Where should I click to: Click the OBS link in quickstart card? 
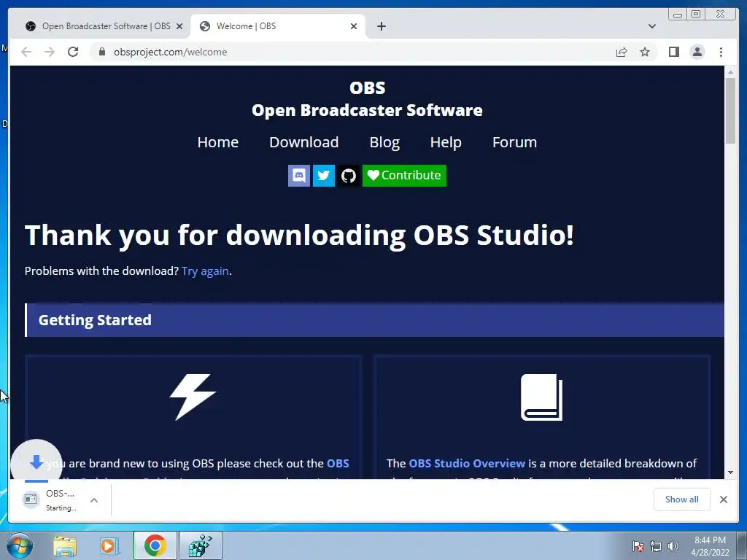coord(338,463)
